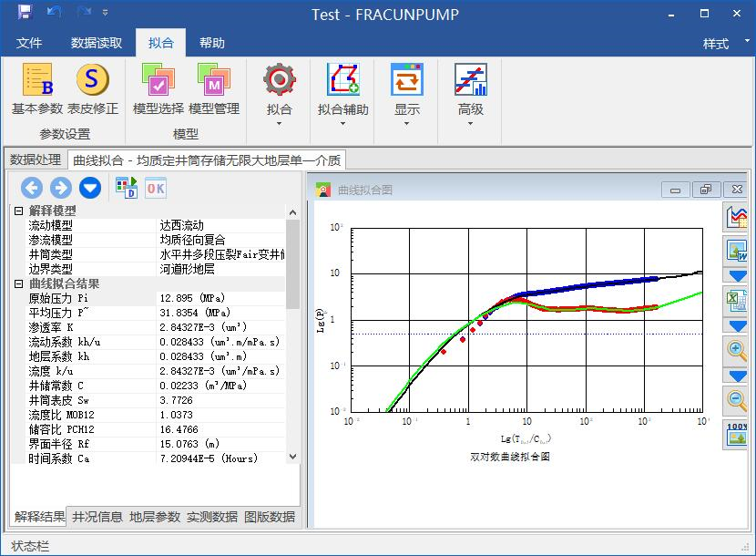Click the 0.02233 wellbore storage value

coord(203,386)
